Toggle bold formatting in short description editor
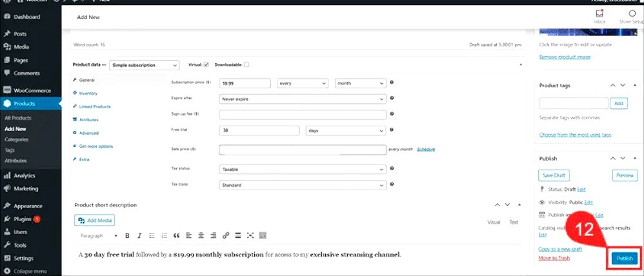Viewport: 644px width, 276px height. (127, 236)
